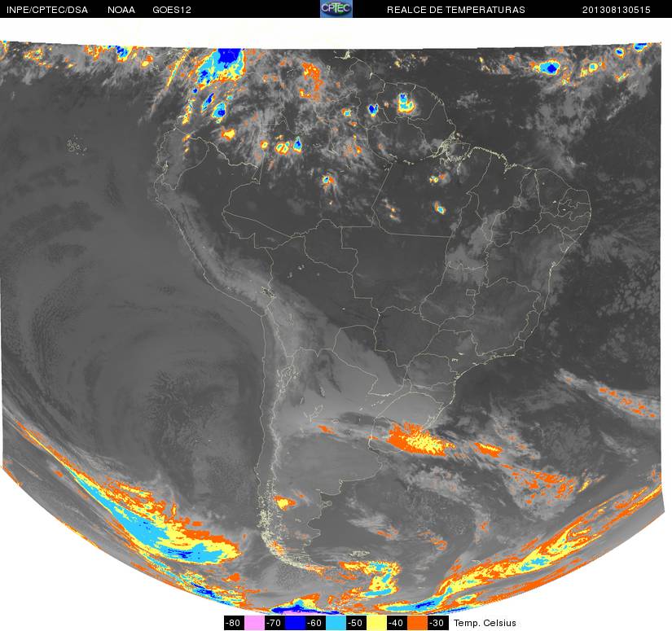Pick the orange -40 to -30 legend swatch
Image resolution: width=672 pixels, height=631 pixels.
pos(418,623)
